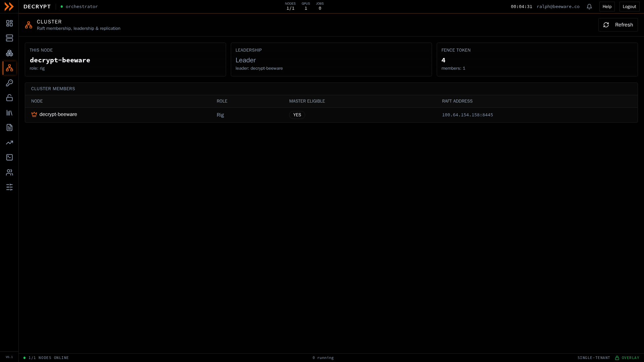The height and width of the screenshot is (362, 644).
Task: Select the cluster network icon in sidebar
Action: tap(9, 68)
